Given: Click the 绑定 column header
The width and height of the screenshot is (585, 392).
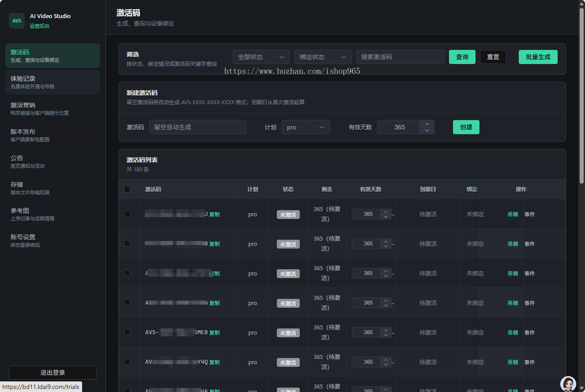Looking at the screenshot, I should (x=472, y=189).
